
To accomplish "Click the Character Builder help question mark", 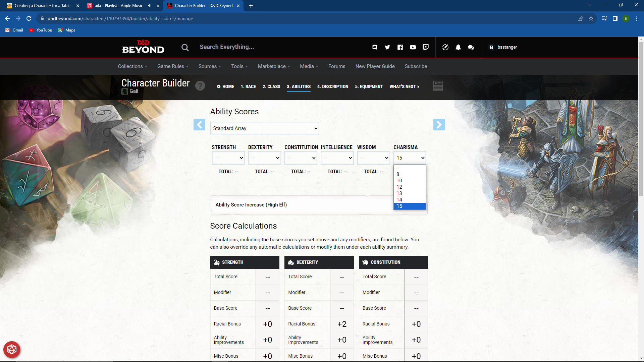I will pyautogui.click(x=200, y=86).
